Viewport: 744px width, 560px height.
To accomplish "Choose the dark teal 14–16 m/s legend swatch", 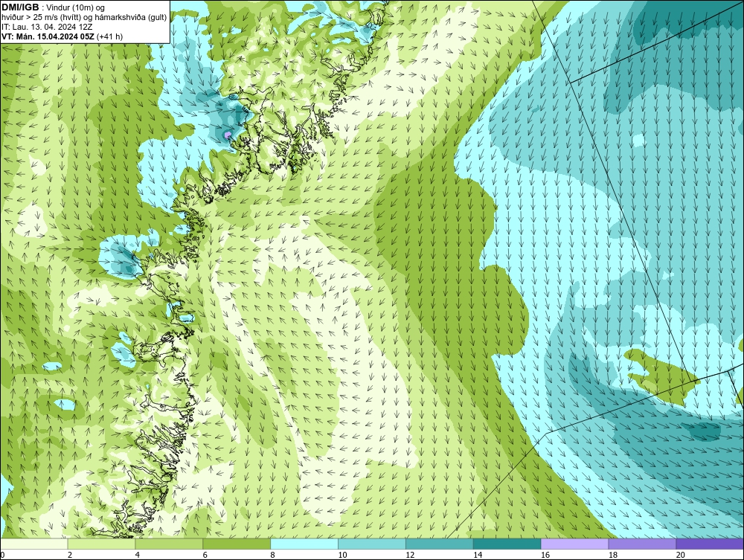I will [507, 544].
